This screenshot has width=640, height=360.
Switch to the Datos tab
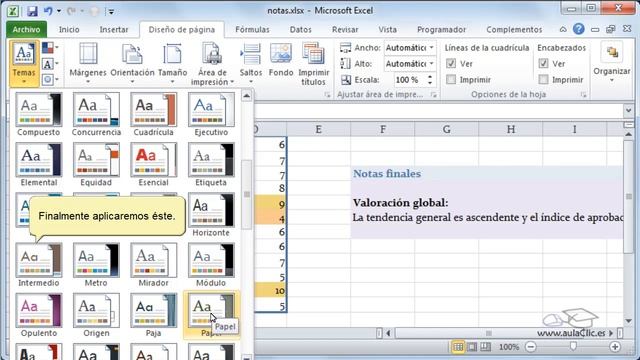[x=300, y=29]
